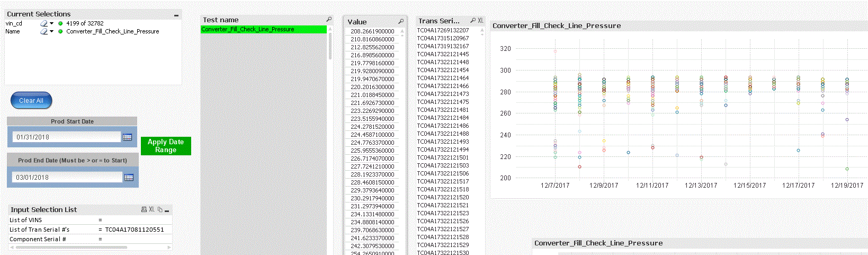Click the 12/7/2017 axis label on chart

(555, 186)
